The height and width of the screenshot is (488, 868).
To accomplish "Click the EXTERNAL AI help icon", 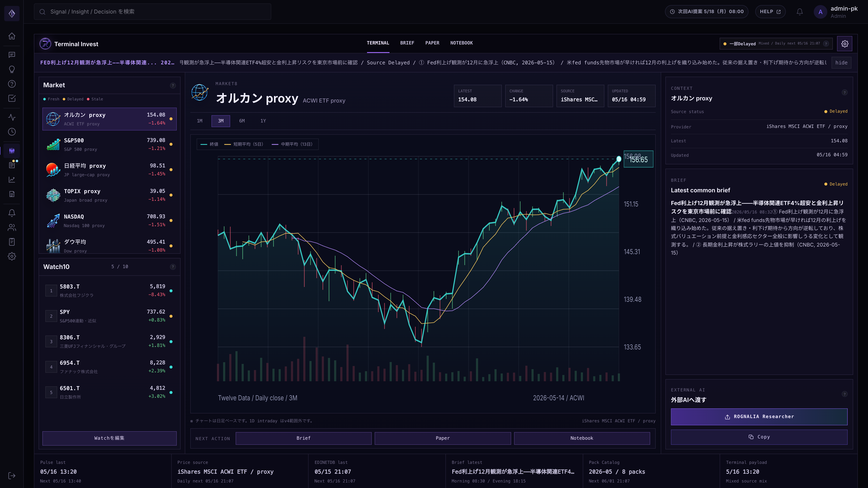I will pos(844,394).
